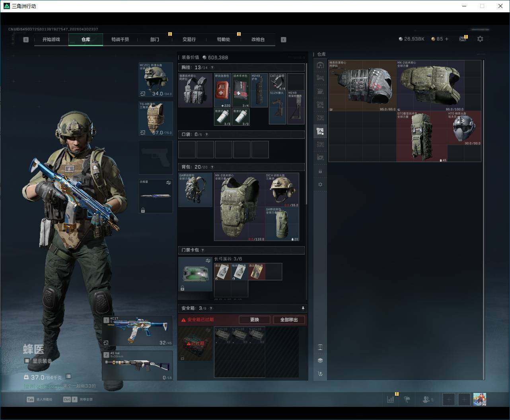Click the 26,938K currency balance
Screen dimensions: 510x420
pyautogui.click(x=412, y=39)
